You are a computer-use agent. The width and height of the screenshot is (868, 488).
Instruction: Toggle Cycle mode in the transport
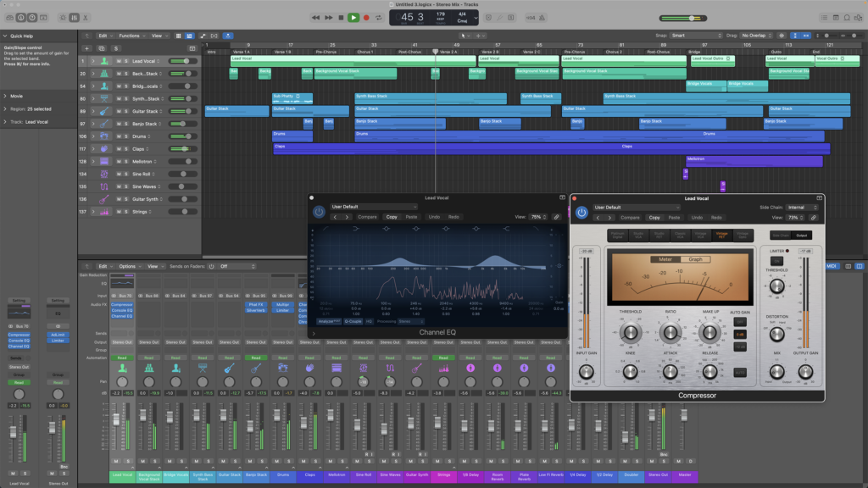tap(379, 18)
